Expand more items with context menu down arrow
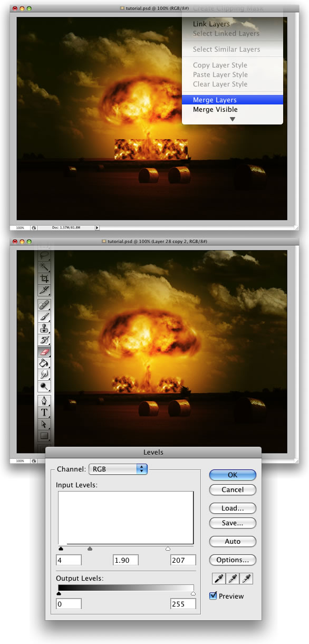 point(232,119)
